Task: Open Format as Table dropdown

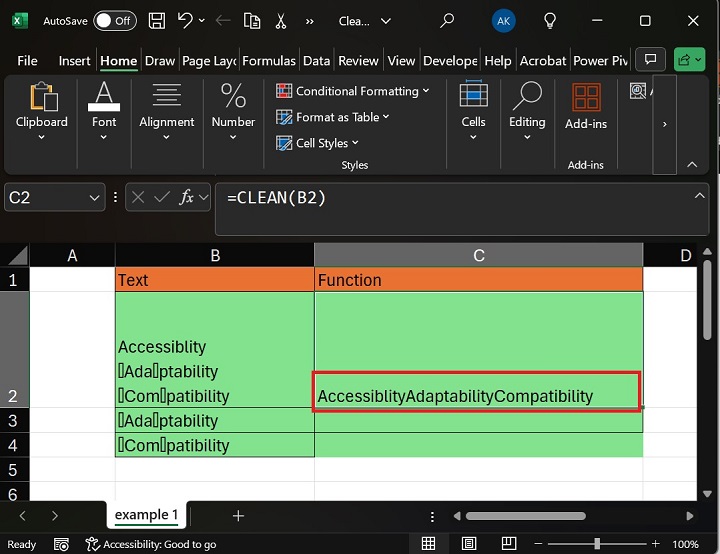Action: 333,117
